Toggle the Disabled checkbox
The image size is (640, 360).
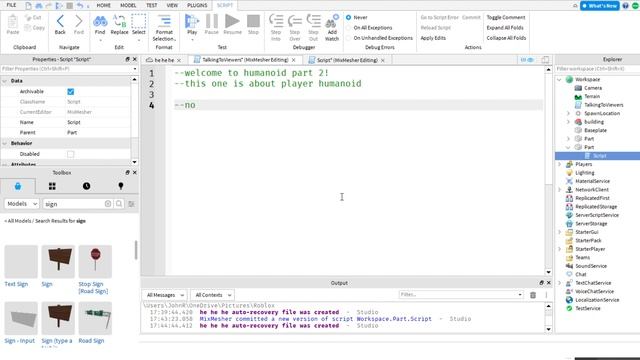71,154
